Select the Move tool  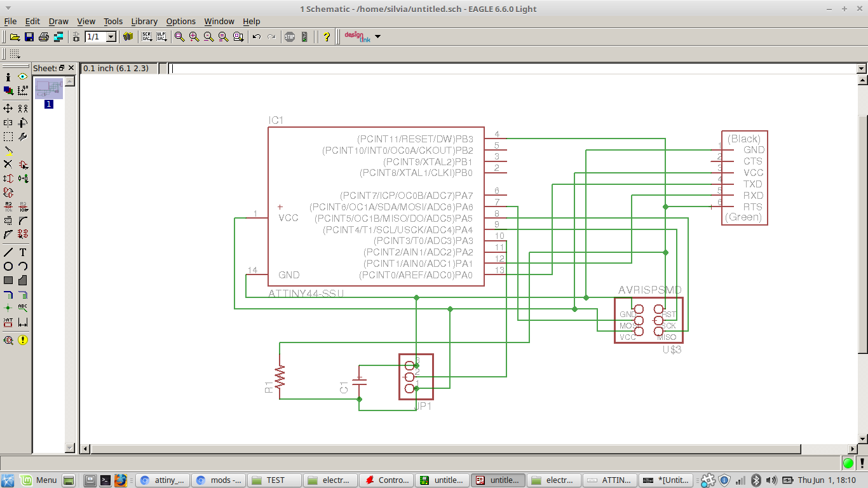pyautogui.click(x=8, y=109)
